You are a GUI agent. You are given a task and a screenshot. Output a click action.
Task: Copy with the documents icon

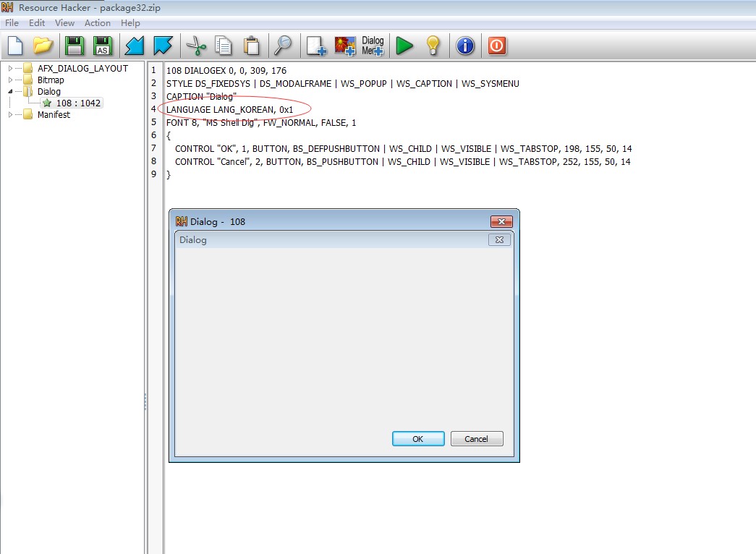click(224, 46)
